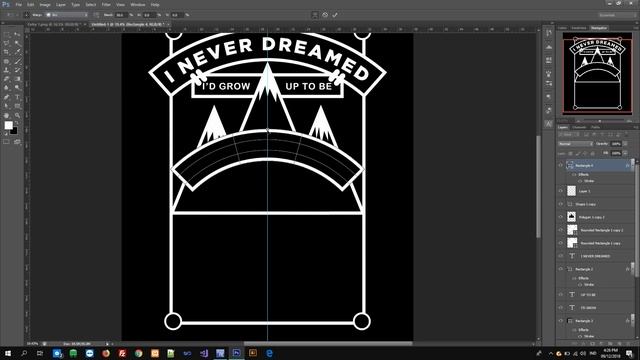
Task: Select the Pen tool
Action: [x=7, y=97]
